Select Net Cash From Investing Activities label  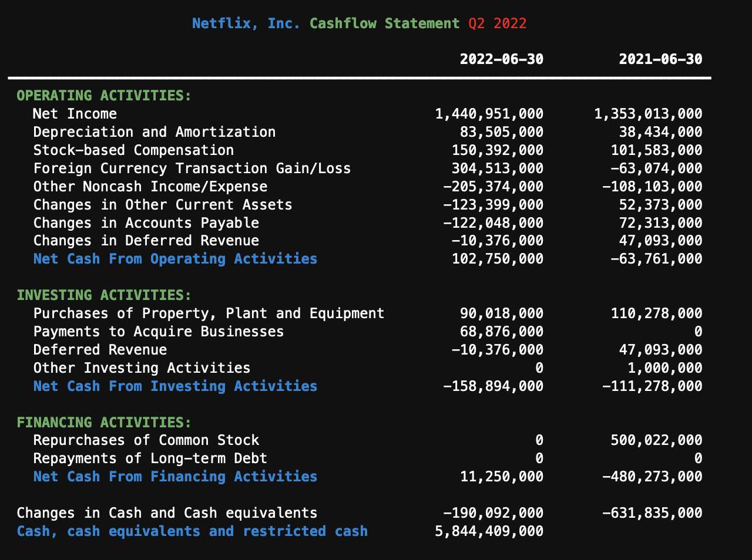point(175,386)
